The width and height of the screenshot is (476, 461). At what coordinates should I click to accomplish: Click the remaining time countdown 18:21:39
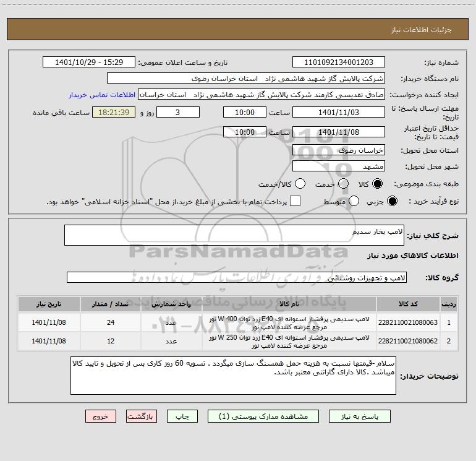(x=114, y=112)
